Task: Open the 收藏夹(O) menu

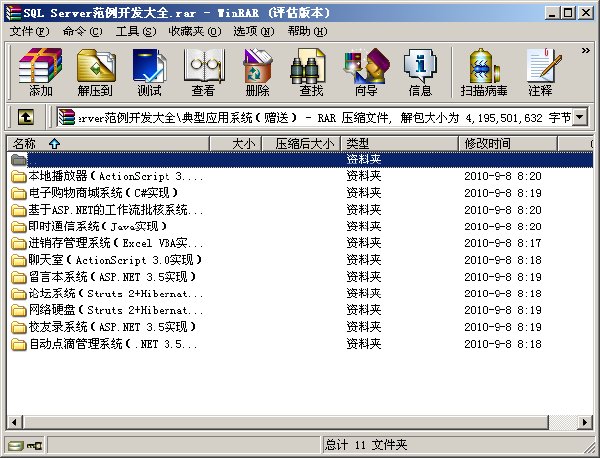Action: [195, 31]
